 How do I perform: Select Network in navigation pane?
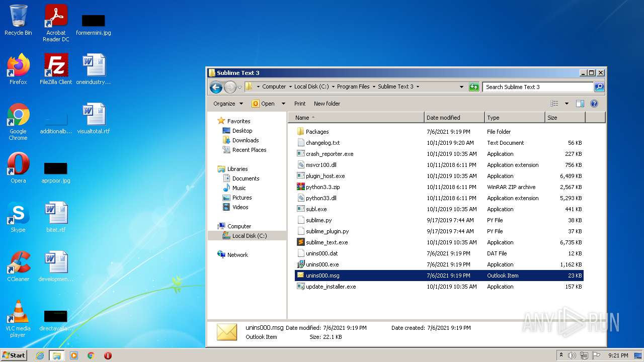coord(237,255)
